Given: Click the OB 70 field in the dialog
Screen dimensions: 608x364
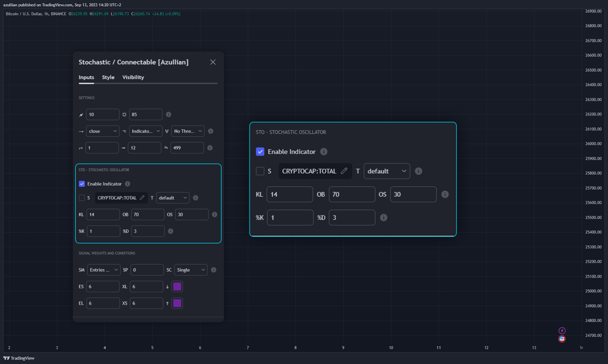Looking at the screenshot, I should pyautogui.click(x=148, y=215).
